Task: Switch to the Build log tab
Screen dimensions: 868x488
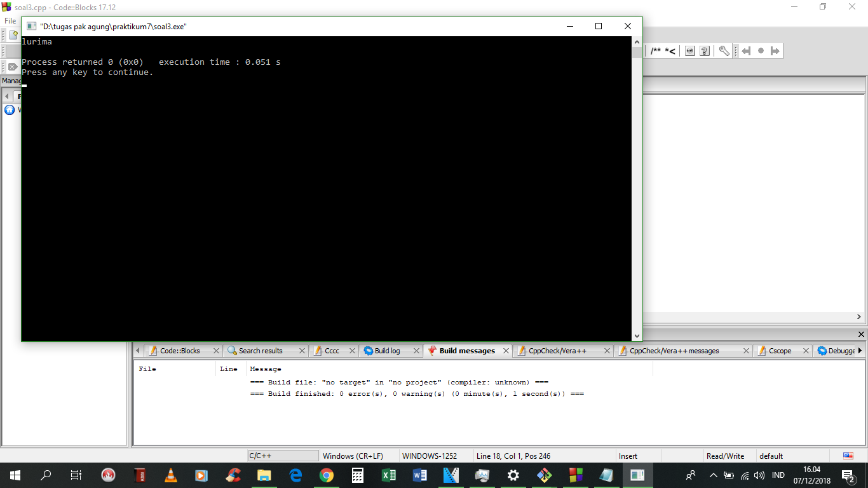Action: (387, 351)
